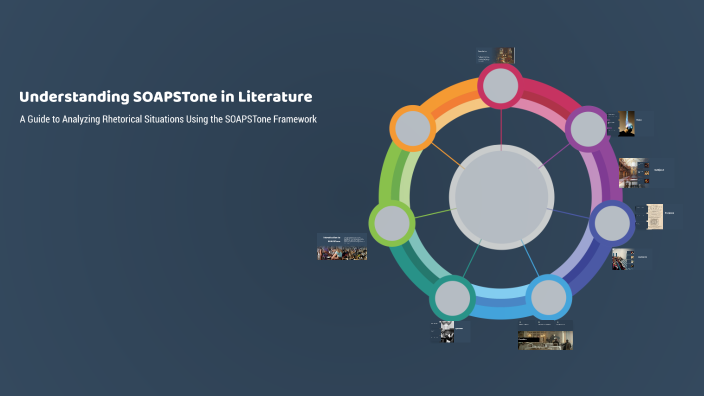Open the orange-ringed topic circle

(412, 128)
